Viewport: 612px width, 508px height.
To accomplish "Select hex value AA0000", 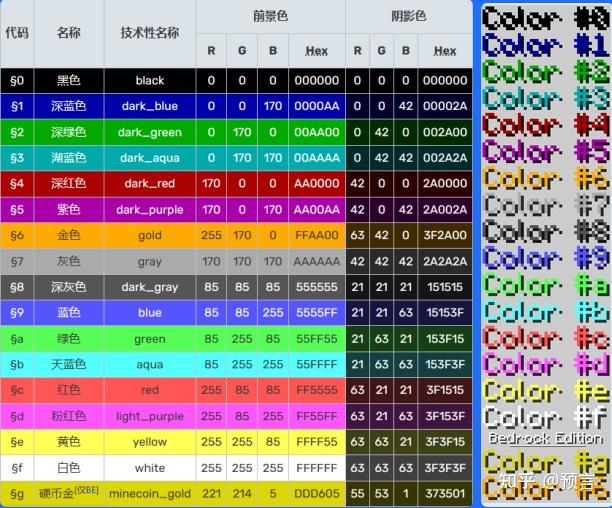I will [x=317, y=183].
